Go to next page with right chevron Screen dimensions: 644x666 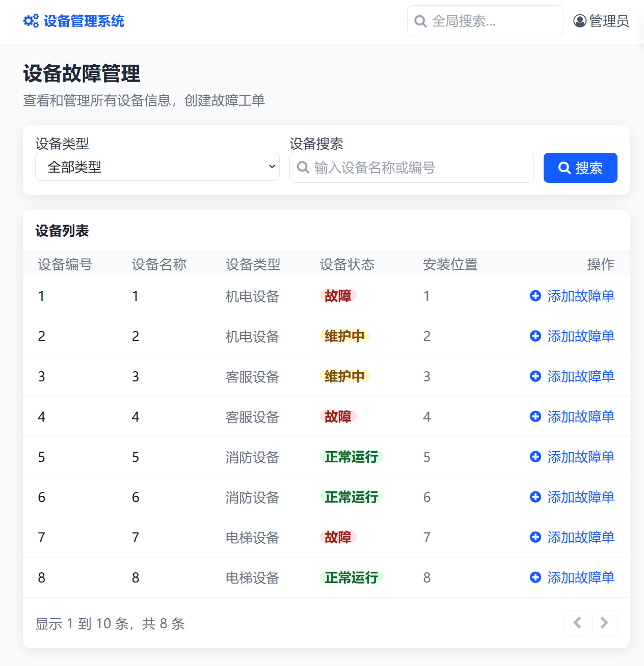[x=604, y=623]
